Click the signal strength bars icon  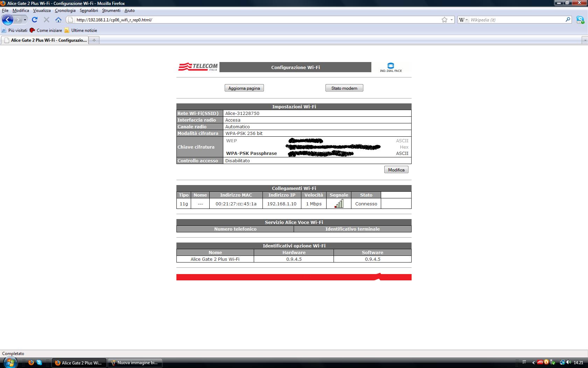point(339,204)
